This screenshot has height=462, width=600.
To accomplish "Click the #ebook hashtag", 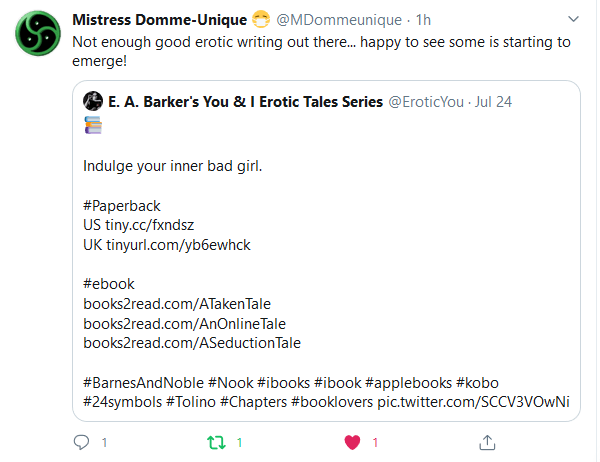I will 108,284.
